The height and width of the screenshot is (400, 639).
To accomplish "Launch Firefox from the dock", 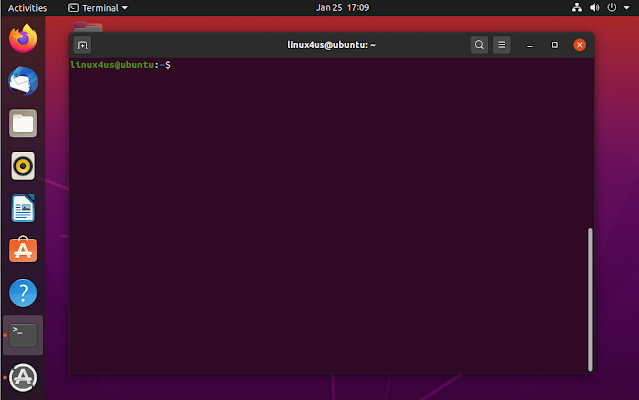I will (23, 38).
